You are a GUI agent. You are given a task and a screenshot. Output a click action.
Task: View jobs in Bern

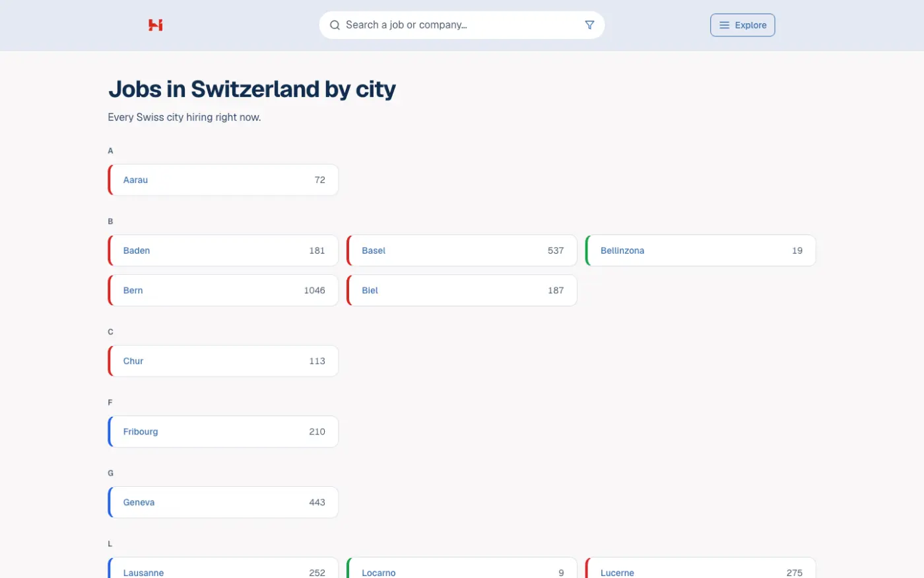tap(223, 290)
